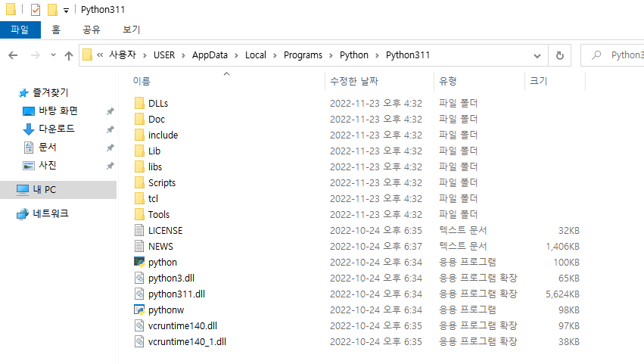This screenshot has width=644, height=364.
Task: Jump to 사용자 in the address bar
Action: click(x=123, y=55)
